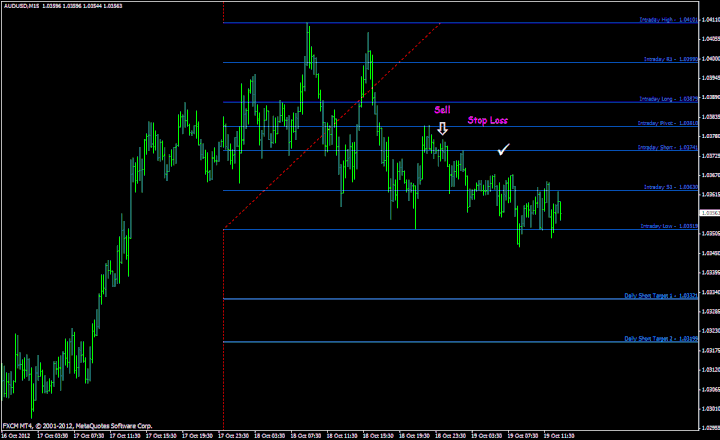Click the 18 Oct 19:30 time axis label
Image resolution: width=720 pixels, height=440 pixels.
pos(415,435)
